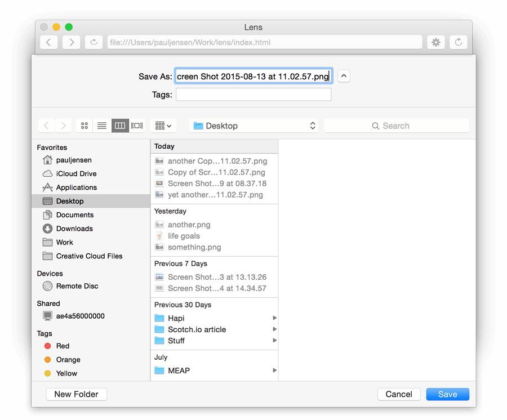Open the gear settings icon in Lens toolbar
Screen dimensions: 507x420
(x=436, y=42)
